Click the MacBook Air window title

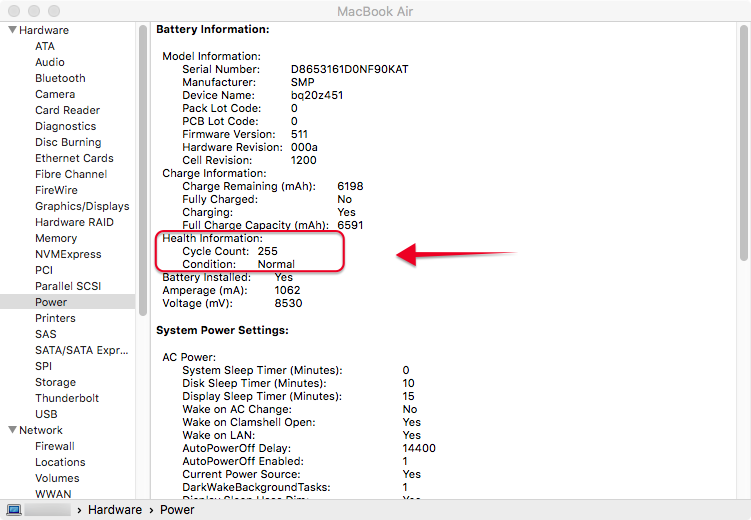click(375, 11)
